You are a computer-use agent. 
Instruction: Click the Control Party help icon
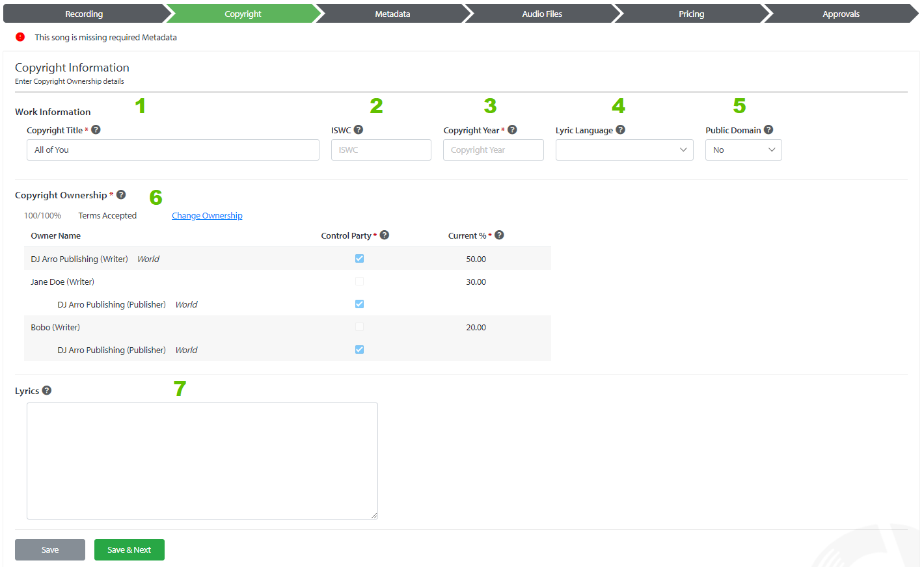[385, 235]
